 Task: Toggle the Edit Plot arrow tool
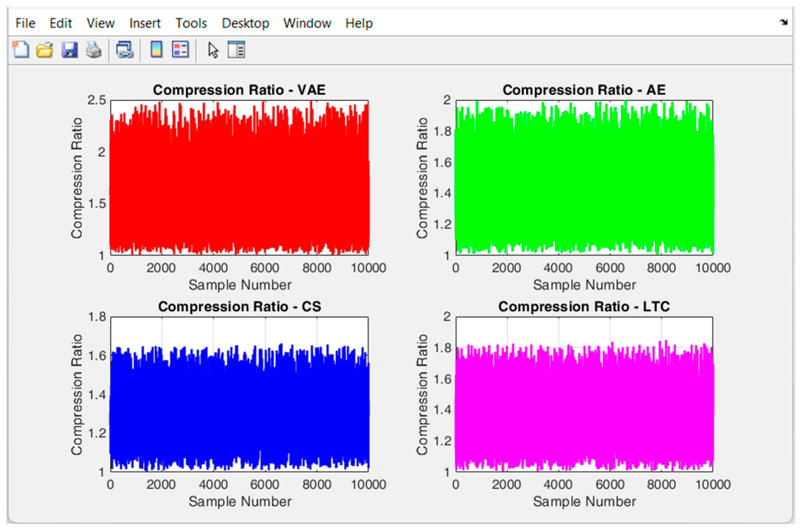(x=213, y=50)
